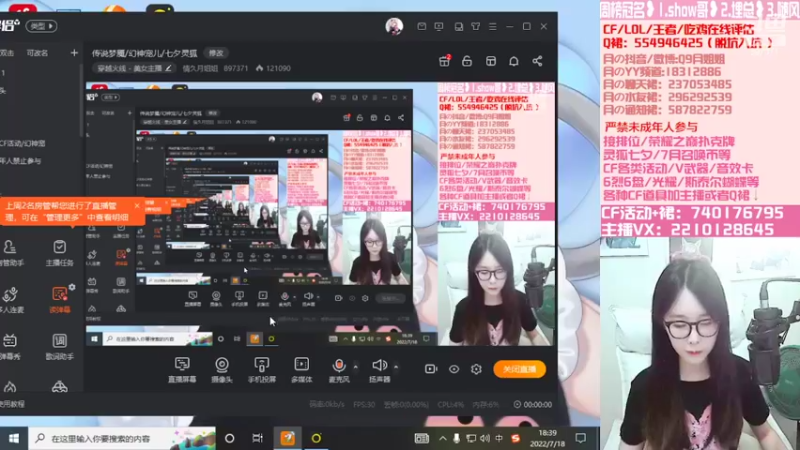Viewport: 800px width, 450px height.
Task: Edit the 穿越火线 - 美女主播 category tag
Action: click(x=134, y=68)
